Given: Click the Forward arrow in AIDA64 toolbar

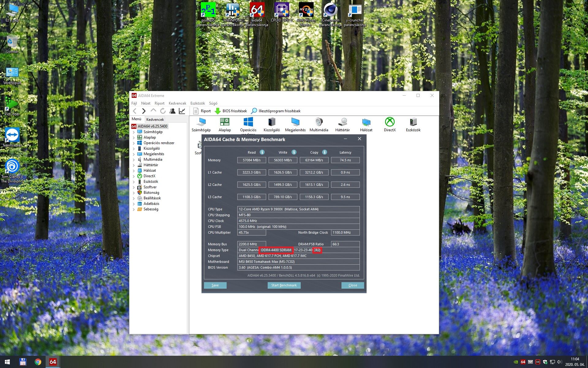Looking at the screenshot, I should [x=144, y=111].
